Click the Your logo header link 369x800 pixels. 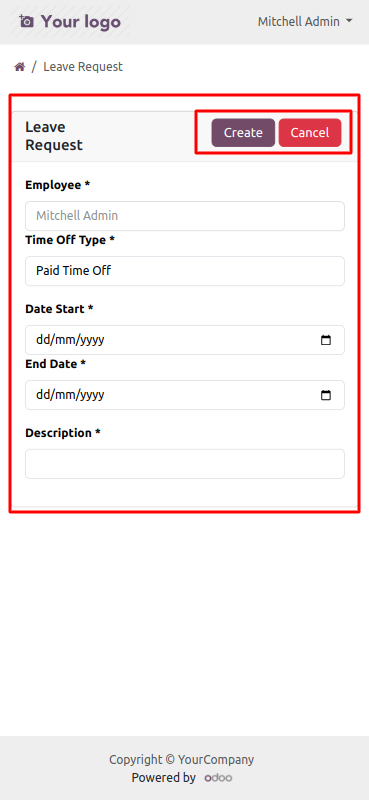tap(70, 21)
